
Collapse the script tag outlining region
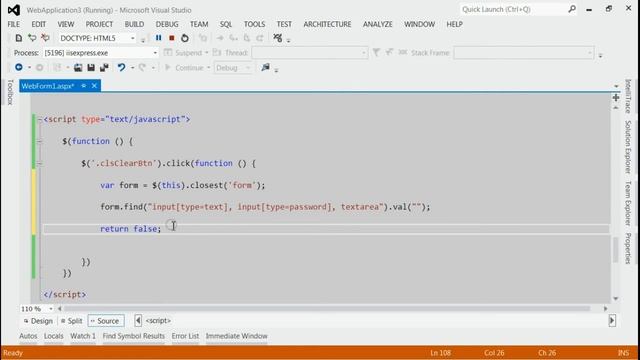(x=40, y=120)
